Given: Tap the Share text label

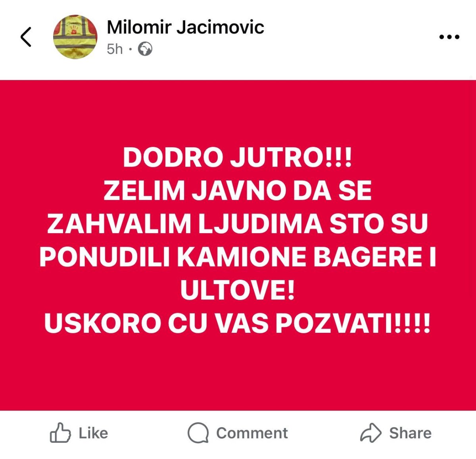Looking at the screenshot, I should click(410, 433).
